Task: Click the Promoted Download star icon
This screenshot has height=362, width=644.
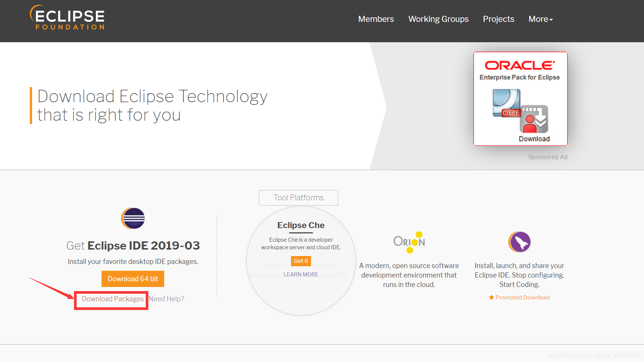Action: [491, 297]
